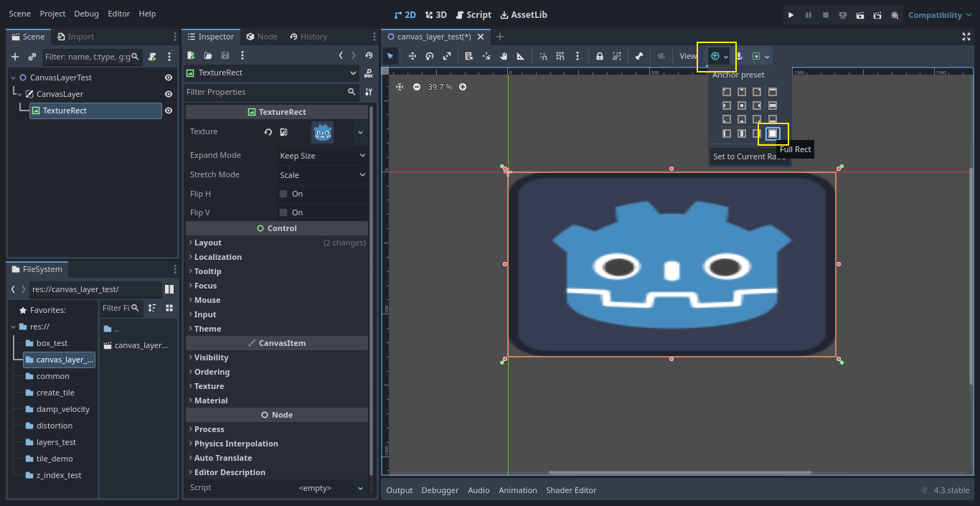The width and height of the screenshot is (980, 506).
Task: Zoom out the 2D viewport
Action: point(417,87)
